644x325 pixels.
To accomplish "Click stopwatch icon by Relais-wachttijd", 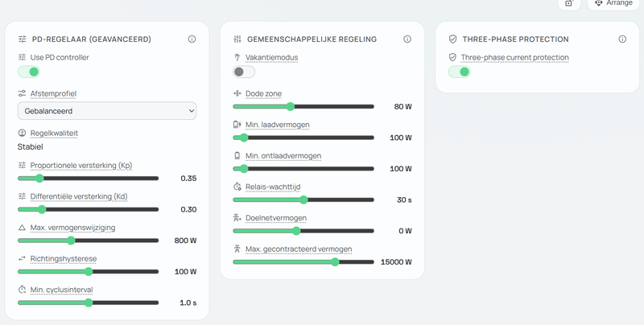I will (237, 187).
